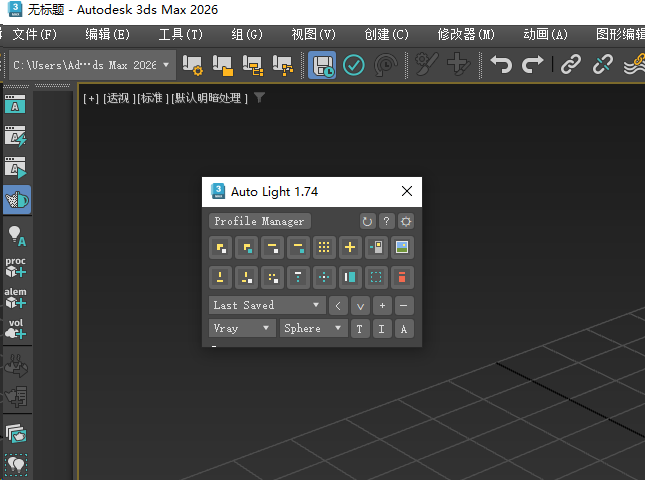Click the yellow exclamation with white square icon

(246, 277)
